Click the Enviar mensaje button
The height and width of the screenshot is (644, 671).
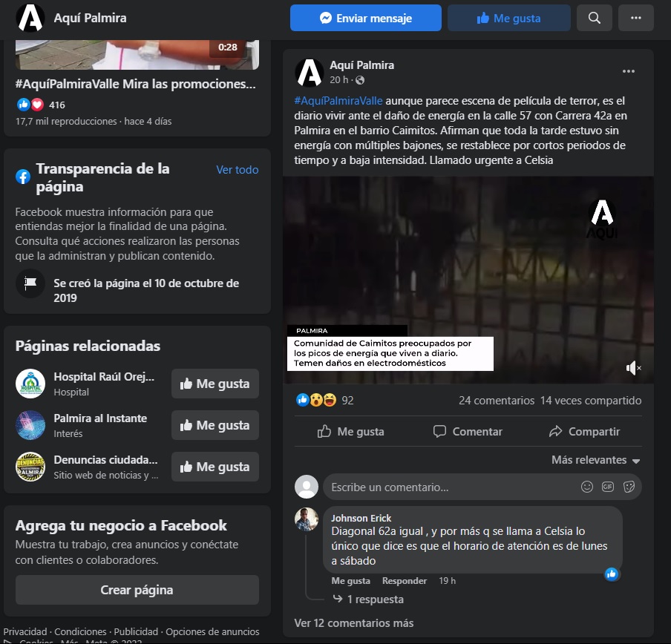365,18
